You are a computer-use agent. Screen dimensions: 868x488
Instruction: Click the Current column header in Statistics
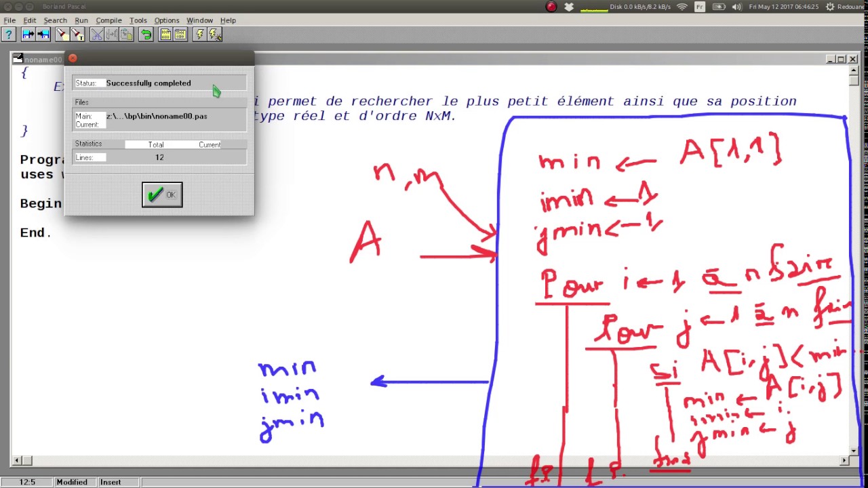(210, 144)
